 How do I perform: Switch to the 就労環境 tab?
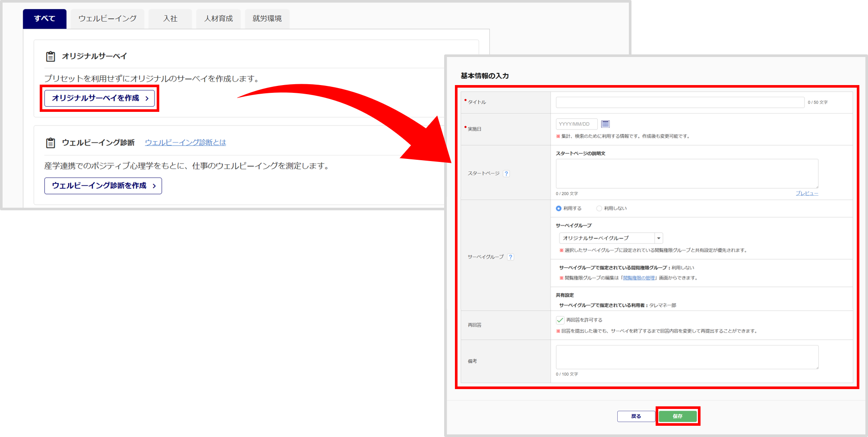[267, 19]
